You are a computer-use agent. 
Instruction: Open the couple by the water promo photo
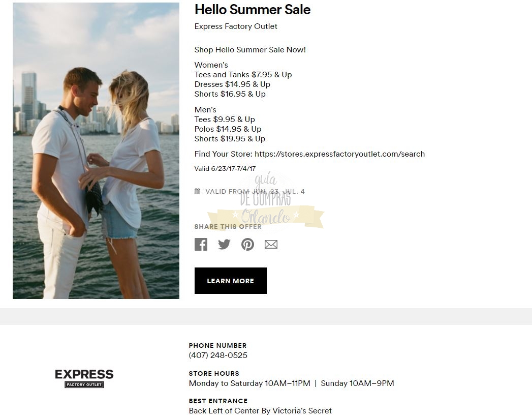tap(96, 151)
